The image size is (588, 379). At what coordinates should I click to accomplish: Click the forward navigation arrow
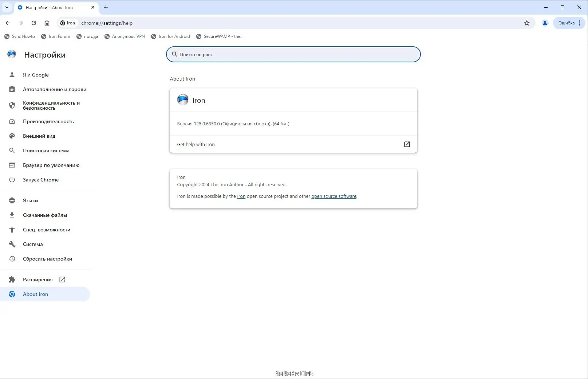tap(21, 23)
